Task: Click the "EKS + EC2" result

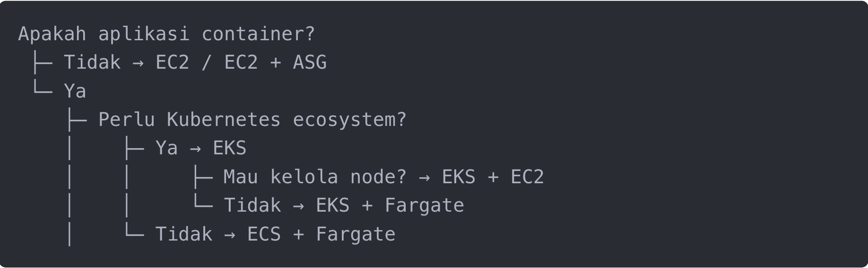Action: 493,177
